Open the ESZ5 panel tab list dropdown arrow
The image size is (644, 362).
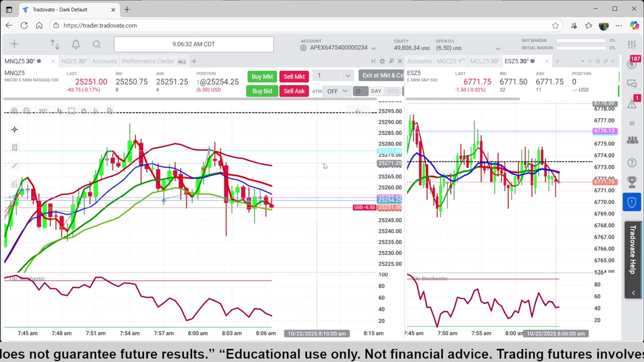582,61
